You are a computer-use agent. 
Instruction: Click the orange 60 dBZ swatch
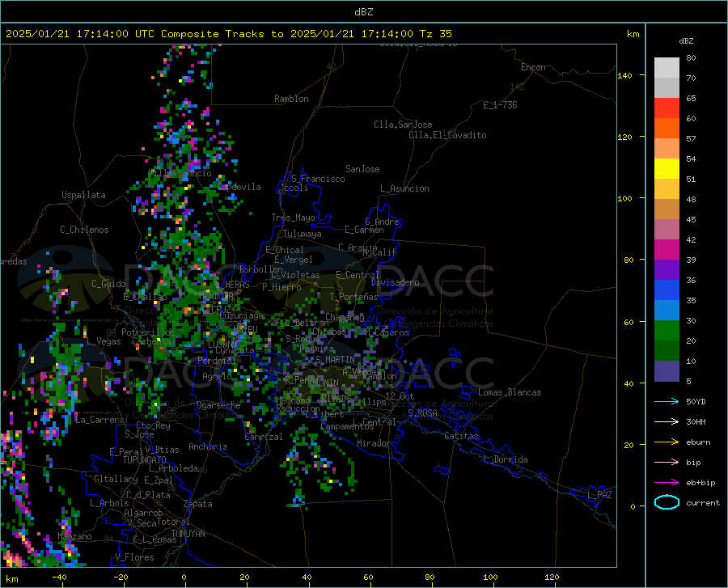pyautogui.click(x=667, y=129)
